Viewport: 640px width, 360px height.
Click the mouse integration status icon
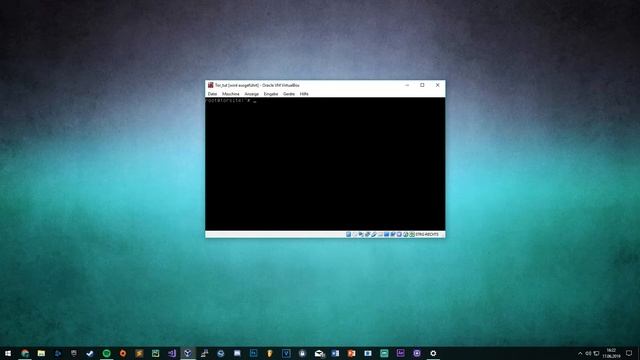[x=405, y=234]
